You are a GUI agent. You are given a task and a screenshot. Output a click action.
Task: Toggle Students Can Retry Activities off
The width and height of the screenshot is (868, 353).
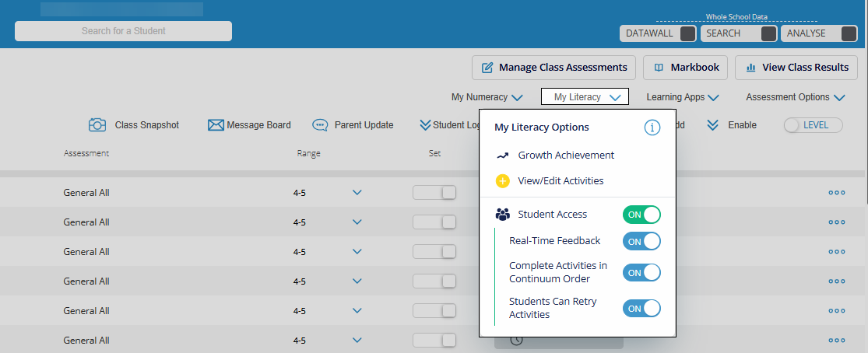(641, 308)
